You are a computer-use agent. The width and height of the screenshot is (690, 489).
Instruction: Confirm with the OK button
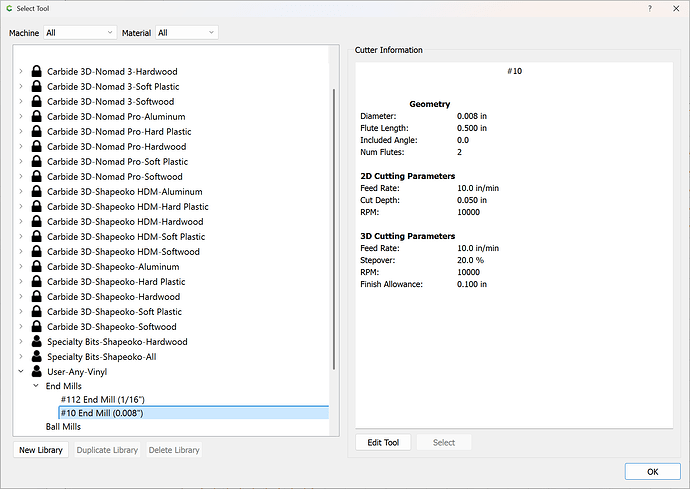pos(653,471)
